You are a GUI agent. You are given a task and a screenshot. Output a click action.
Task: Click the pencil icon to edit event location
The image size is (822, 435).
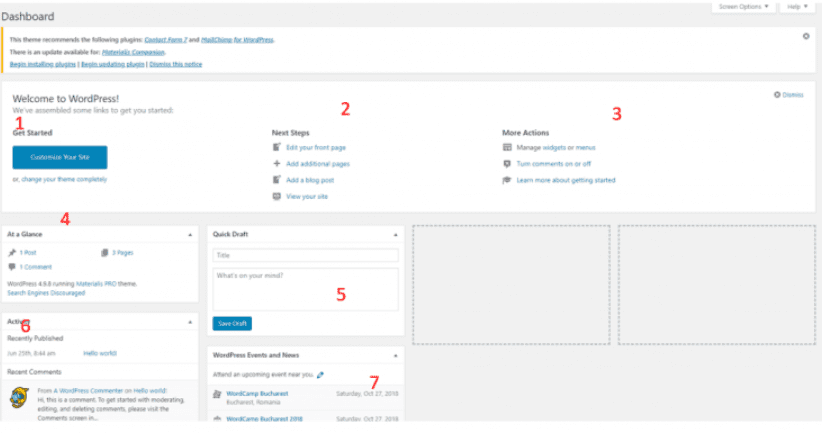pos(320,375)
